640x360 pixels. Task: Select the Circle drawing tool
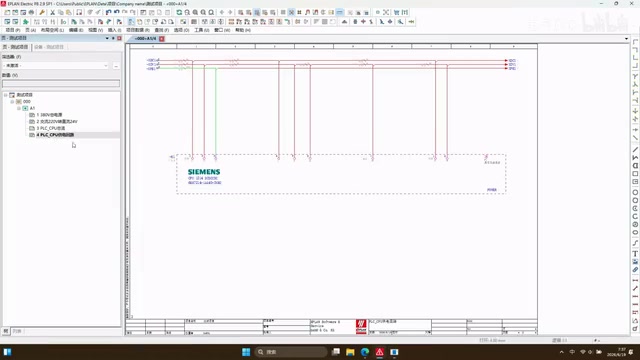635,193
